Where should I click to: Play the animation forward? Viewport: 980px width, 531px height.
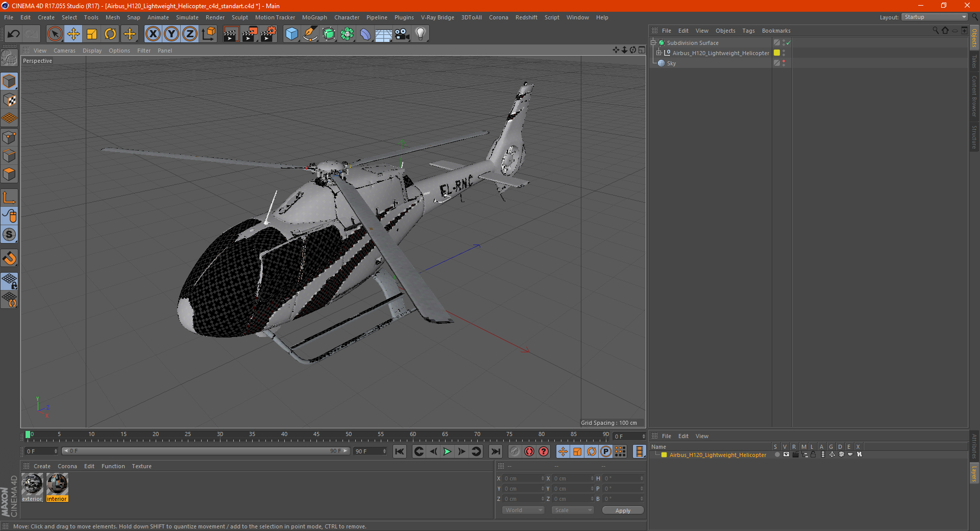pos(447,451)
